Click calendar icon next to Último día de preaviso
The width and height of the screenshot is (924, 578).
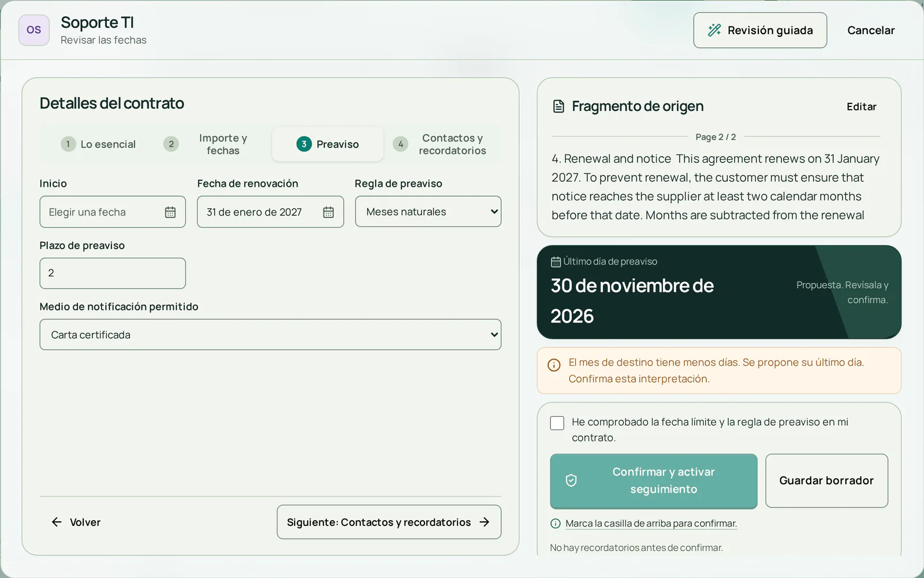coord(556,262)
